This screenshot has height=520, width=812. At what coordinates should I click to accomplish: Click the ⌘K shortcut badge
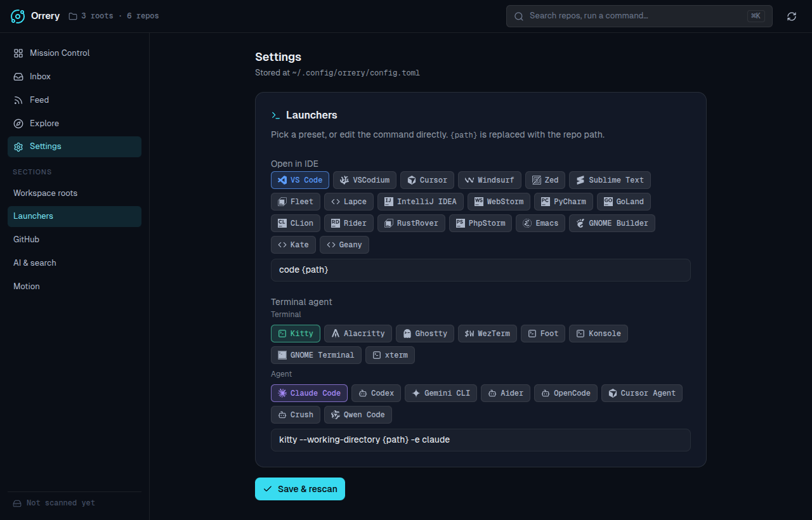click(756, 16)
